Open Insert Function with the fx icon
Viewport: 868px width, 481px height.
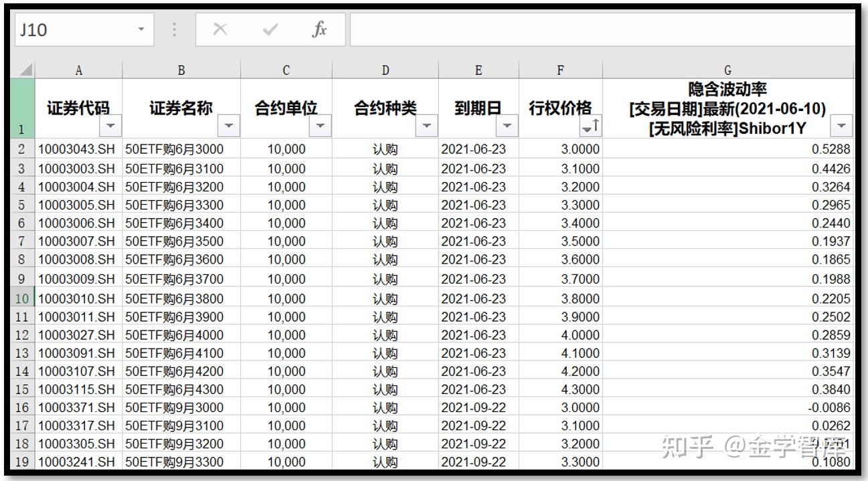click(320, 29)
